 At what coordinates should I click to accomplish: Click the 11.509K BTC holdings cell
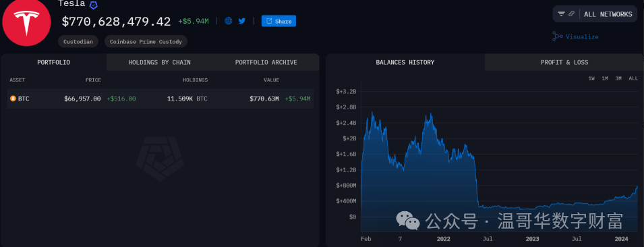187,99
